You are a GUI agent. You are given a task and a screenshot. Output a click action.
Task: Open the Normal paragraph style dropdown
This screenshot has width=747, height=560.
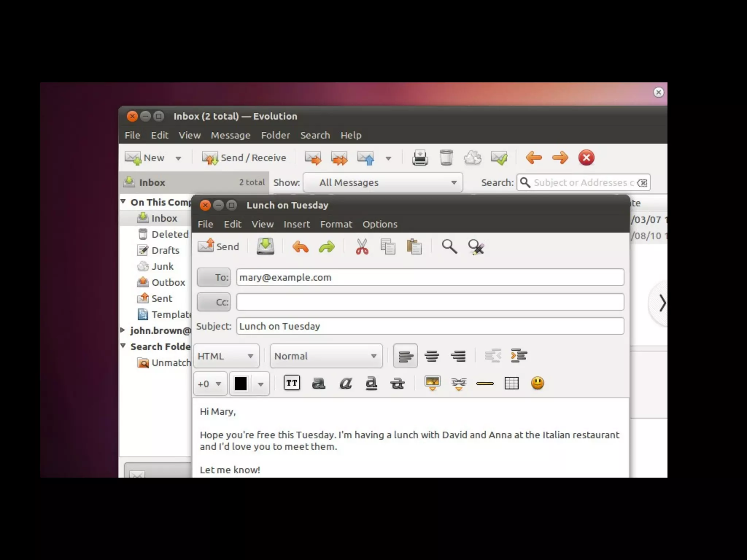click(326, 356)
